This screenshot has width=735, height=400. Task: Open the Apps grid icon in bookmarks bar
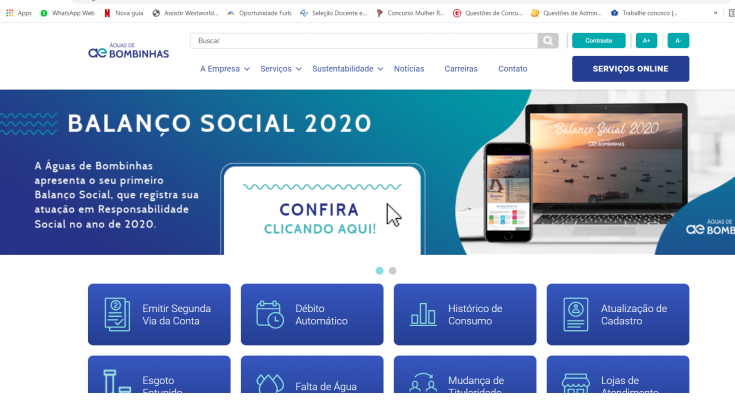point(9,13)
